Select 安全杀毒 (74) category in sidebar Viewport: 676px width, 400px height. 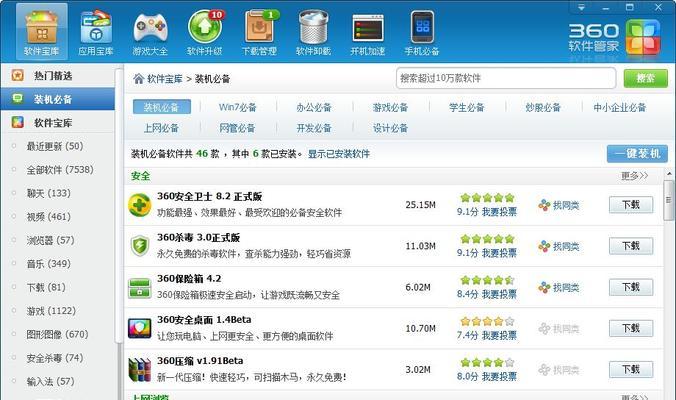click(55, 358)
